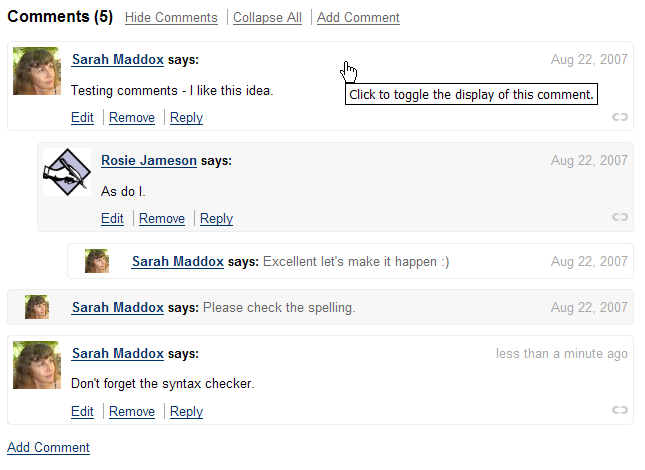645x470 pixels.
Task: Edit the 'Testing comments' comment
Action: pyautogui.click(x=82, y=118)
